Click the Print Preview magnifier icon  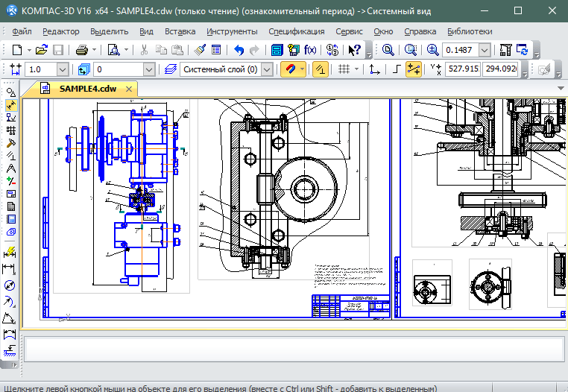pyautogui.click(x=113, y=50)
